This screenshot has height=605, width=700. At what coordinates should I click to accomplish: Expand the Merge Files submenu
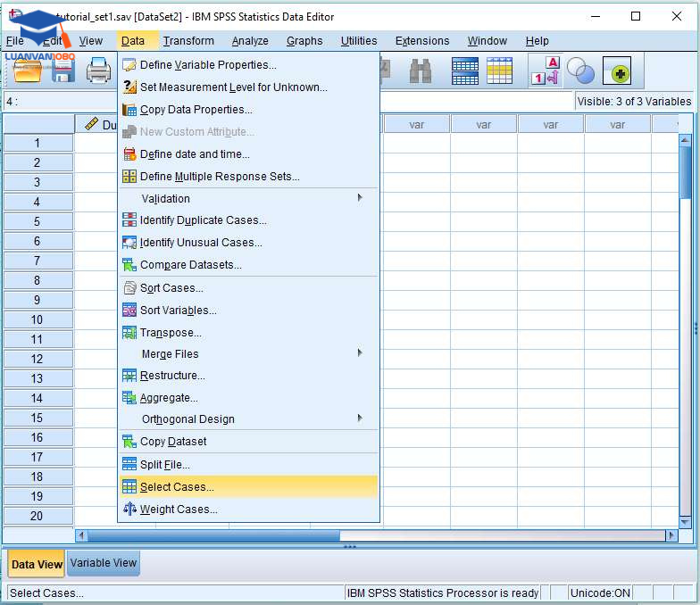click(248, 353)
